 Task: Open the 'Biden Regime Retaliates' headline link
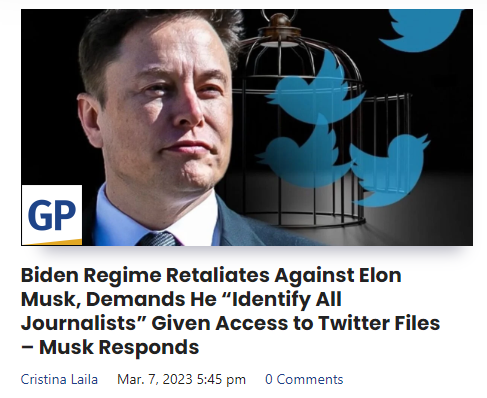click(230, 311)
